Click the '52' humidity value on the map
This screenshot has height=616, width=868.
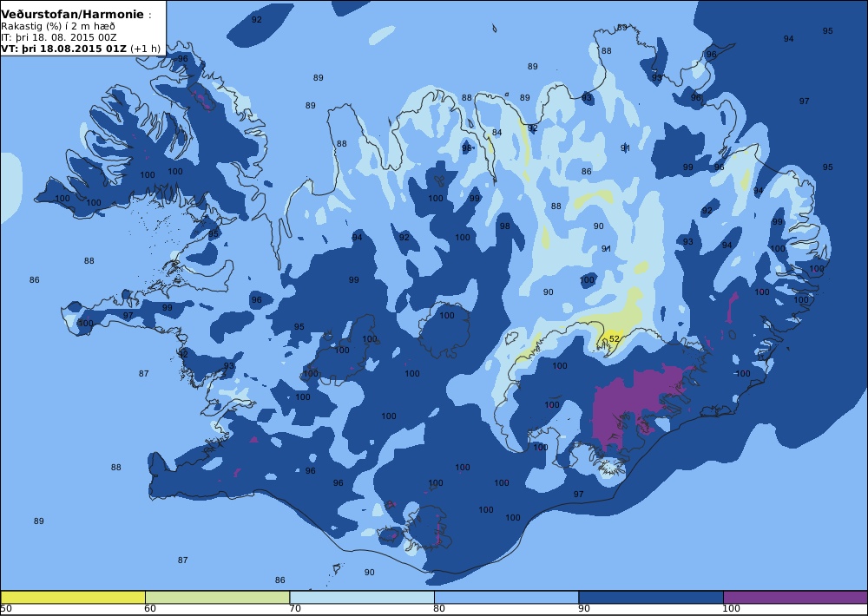click(x=614, y=338)
